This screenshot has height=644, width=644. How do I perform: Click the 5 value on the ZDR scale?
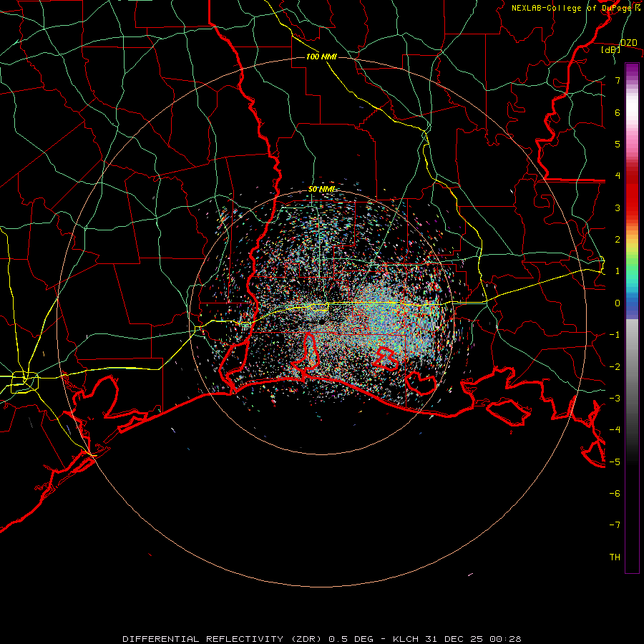tap(618, 144)
